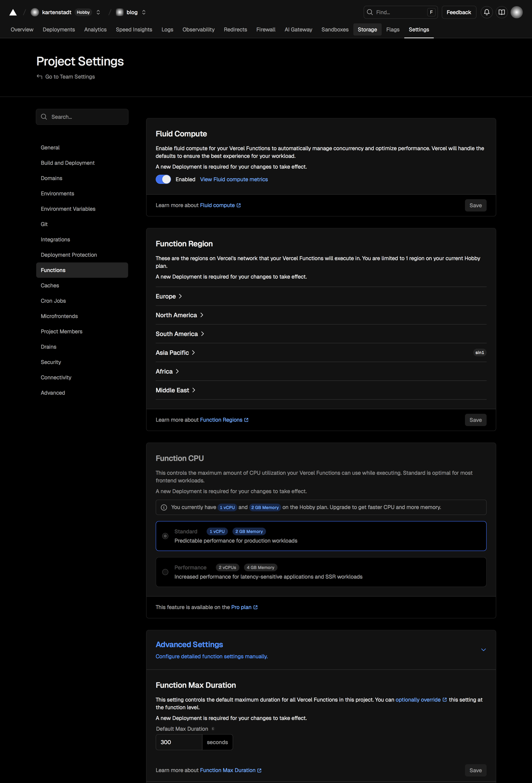Click the blog project avatar icon
Viewport: 532px width, 783px height.
tap(119, 12)
